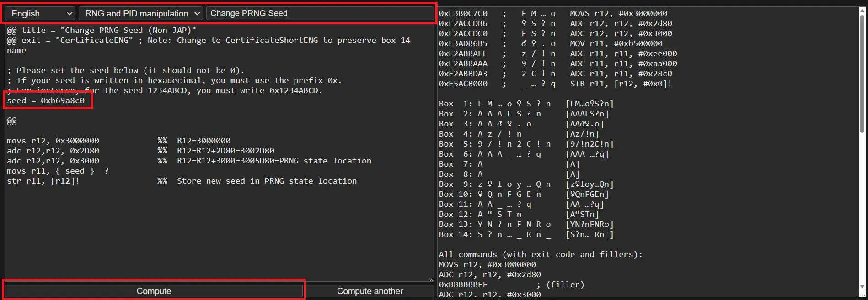
Task: Click the ADC r12, r12, #0x2d80 line under All commands
Action: (x=490, y=274)
